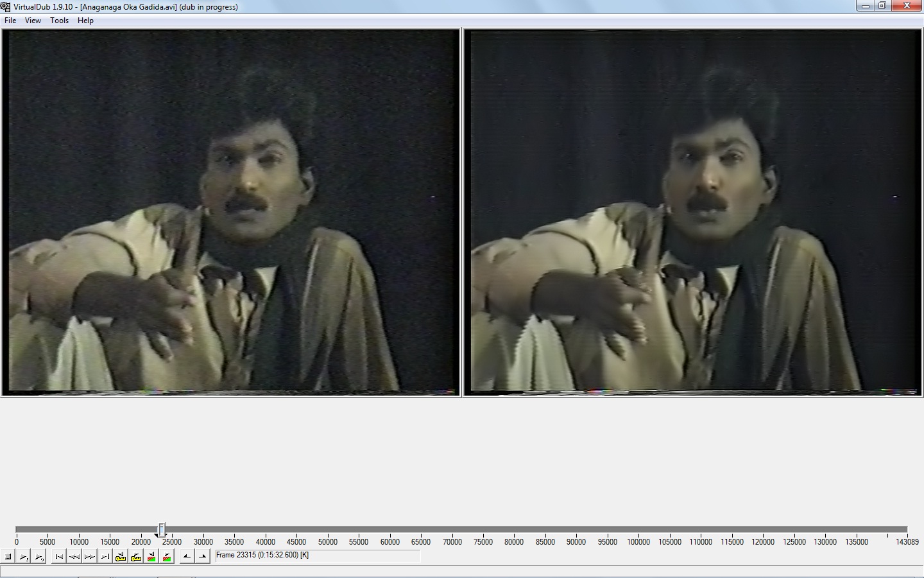The width and height of the screenshot is (924, 578).
Task: Click the "60000" timeline tick label
Action: click(390, 542)
